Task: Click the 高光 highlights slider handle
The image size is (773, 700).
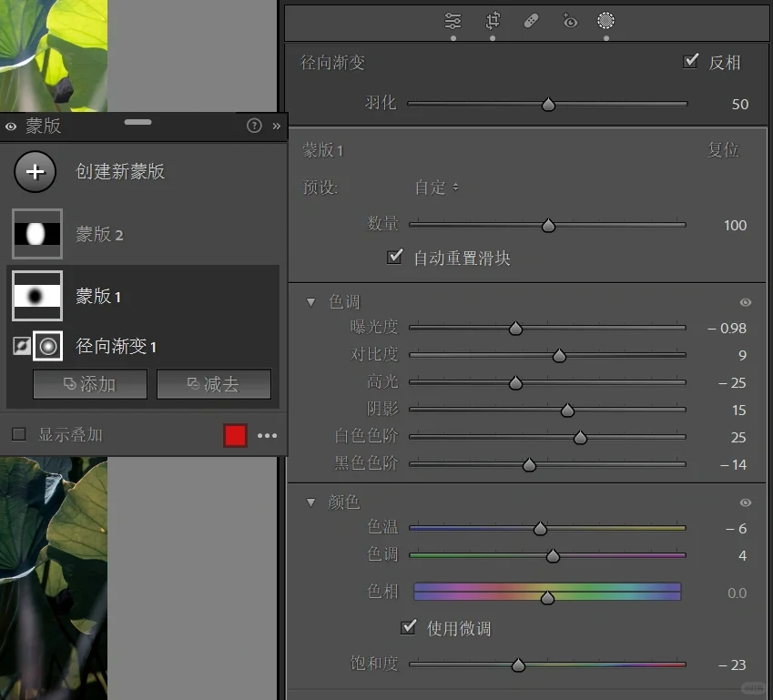Action: click(x=515, y=383)
